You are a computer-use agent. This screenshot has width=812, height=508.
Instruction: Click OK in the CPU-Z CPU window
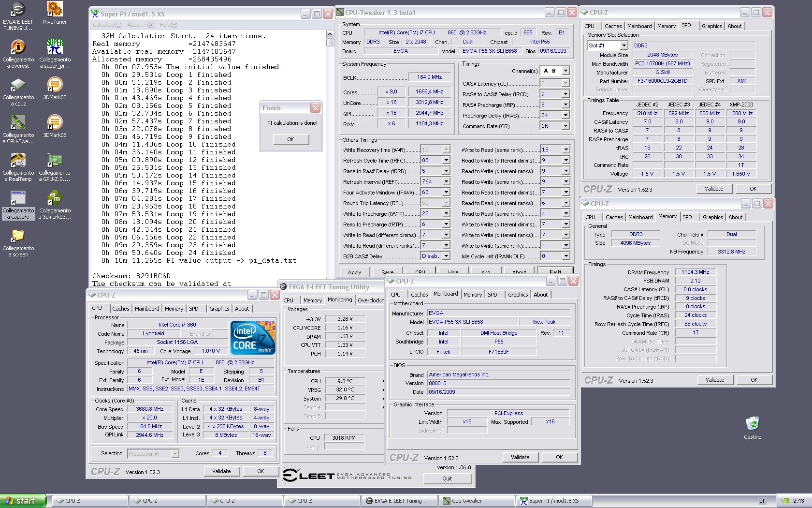[x=261, y=471]
